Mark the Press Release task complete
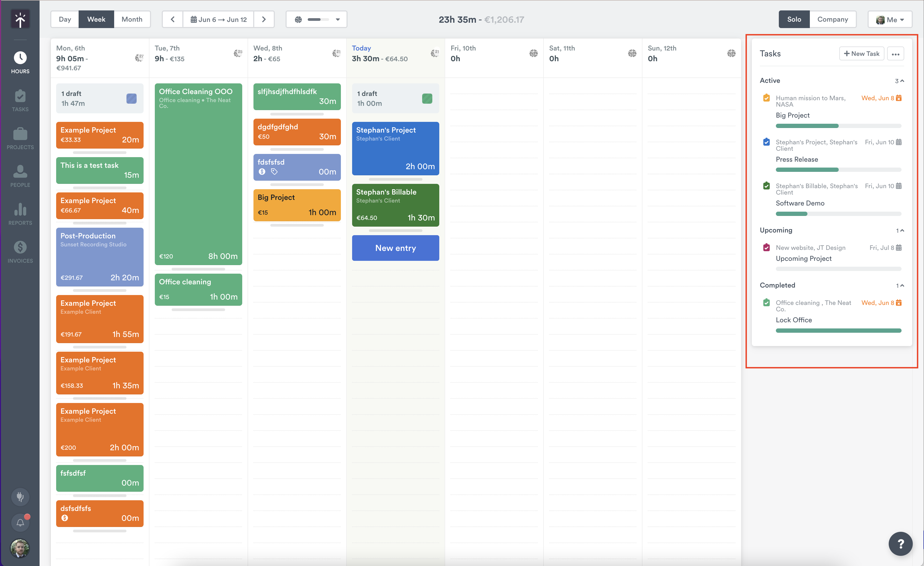Screen dimensions: 924x566 pos(766,142)
